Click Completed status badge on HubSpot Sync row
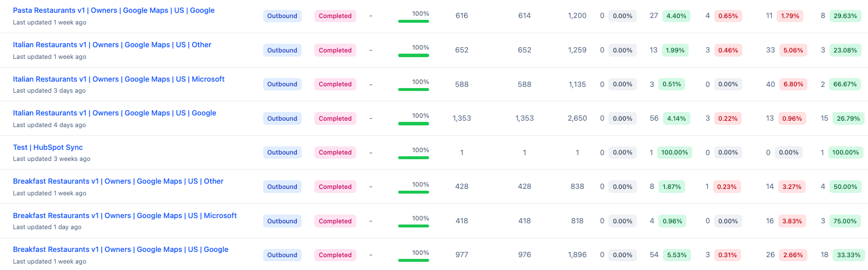The height and width of the screenshot is (270, 868). pos(335,152)
